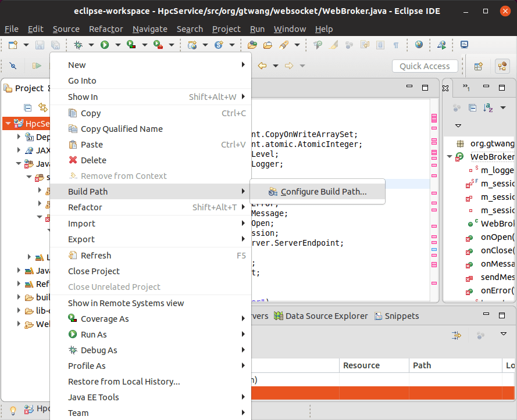This screenshot has height=420, width=517.
Task: Toggle Show Whitespace Characters toolbar icon
Action: pos(395,45)
